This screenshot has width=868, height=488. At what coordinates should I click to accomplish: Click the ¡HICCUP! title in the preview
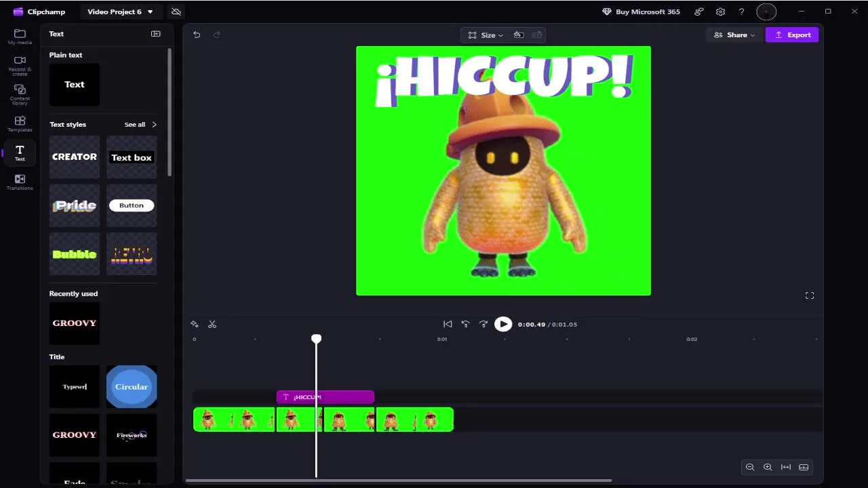pyautogui.click(x=505, y=79)
